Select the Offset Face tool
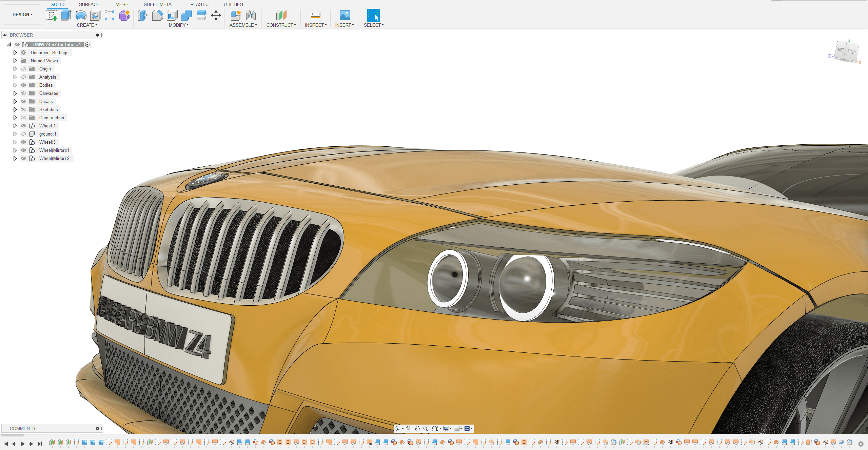This screenshot has width=868, height=450. pyautogui.click(x=201, y=15)
